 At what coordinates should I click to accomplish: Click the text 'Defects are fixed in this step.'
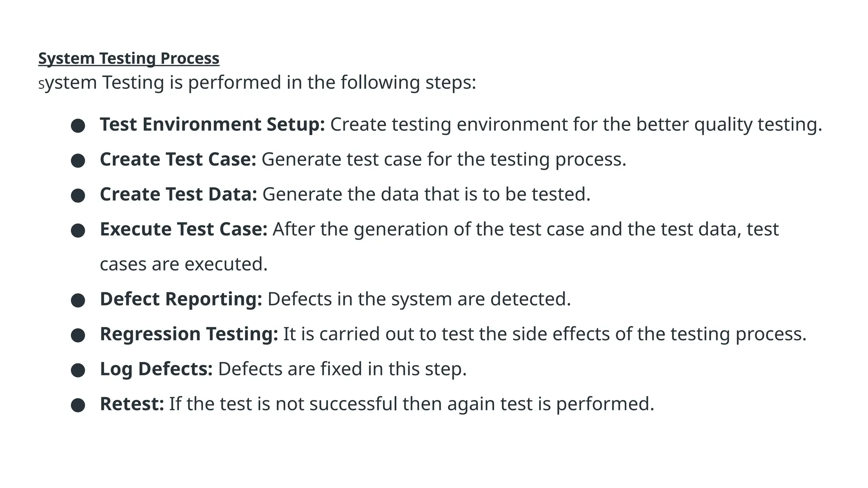coord(342,369)
